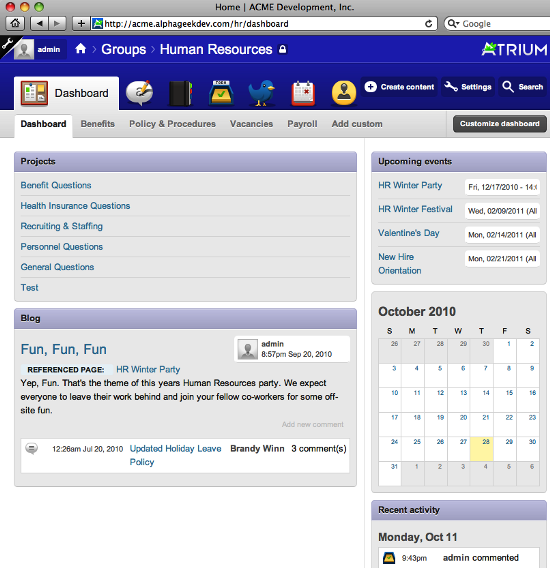The image size is (550, 568).
Task: Click the admin username in header
Action: (x=49, y=49)
